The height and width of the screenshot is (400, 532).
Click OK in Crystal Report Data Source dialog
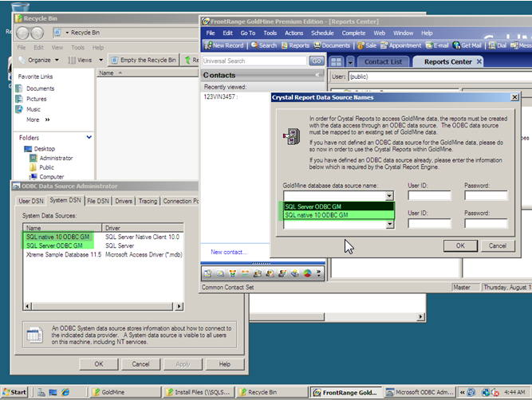[460, 245]
